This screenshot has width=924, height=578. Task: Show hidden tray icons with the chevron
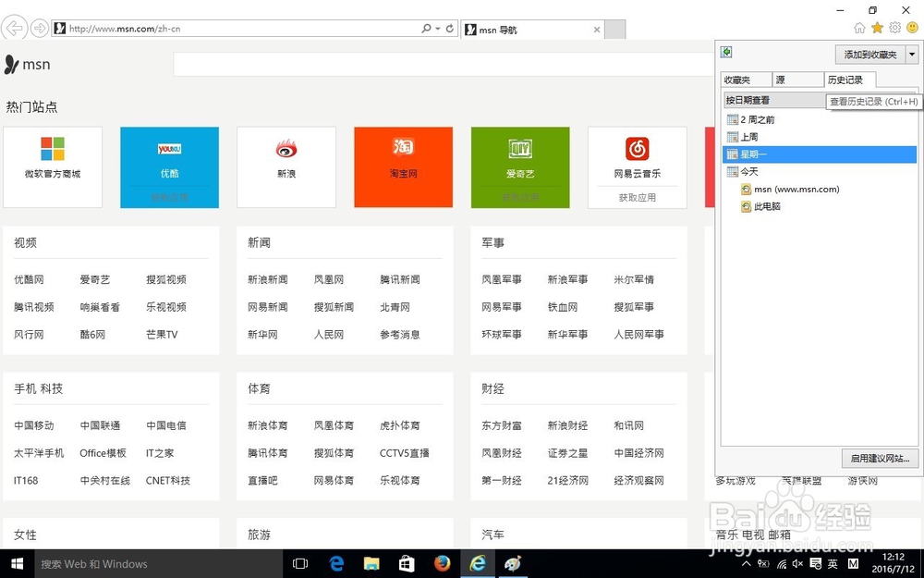746,564
